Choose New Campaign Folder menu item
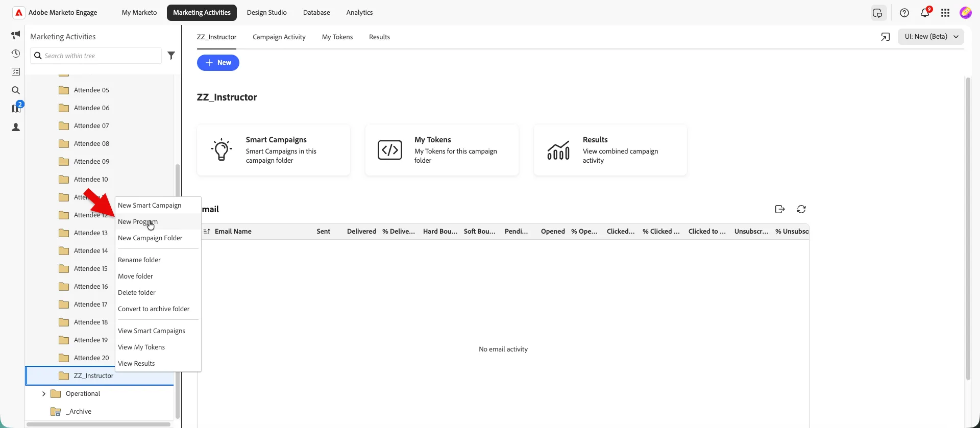 [158, 238]
